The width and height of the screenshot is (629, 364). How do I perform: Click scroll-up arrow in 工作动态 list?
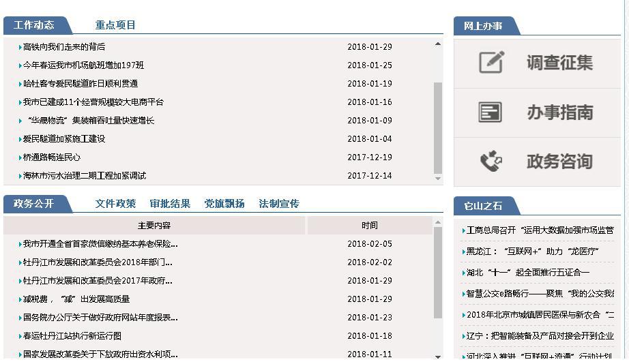(438, 44)
